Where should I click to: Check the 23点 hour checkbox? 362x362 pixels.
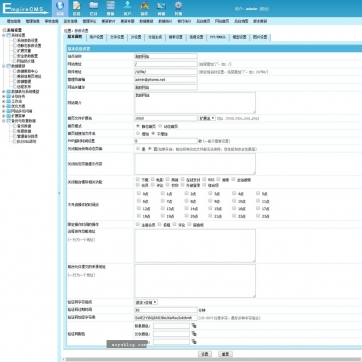(258, 216)
